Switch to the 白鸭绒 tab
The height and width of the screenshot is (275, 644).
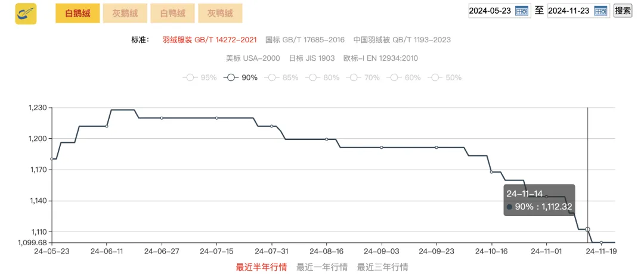tap(172, 14)
